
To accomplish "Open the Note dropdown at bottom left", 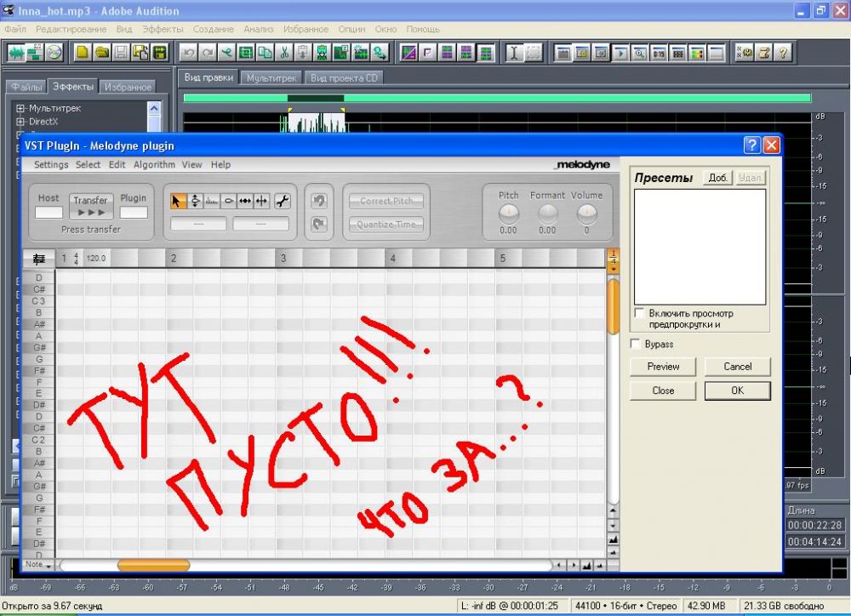I will coord(38,565).
